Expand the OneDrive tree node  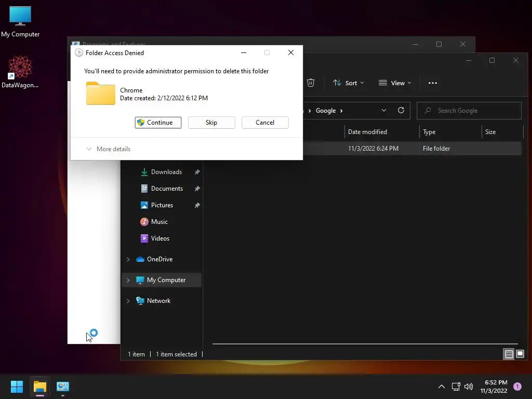point(128,259)
